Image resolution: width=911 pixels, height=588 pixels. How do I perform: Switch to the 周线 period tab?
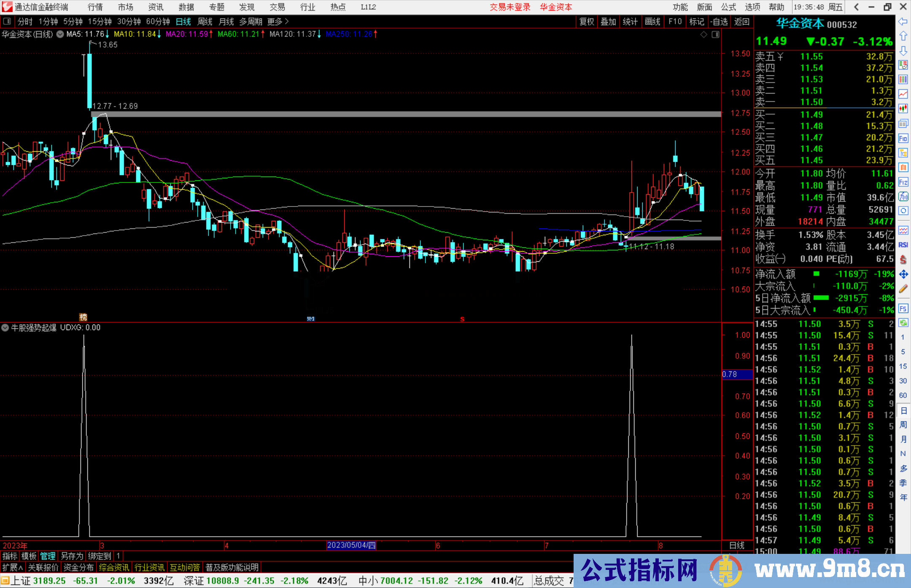[205, 21]
